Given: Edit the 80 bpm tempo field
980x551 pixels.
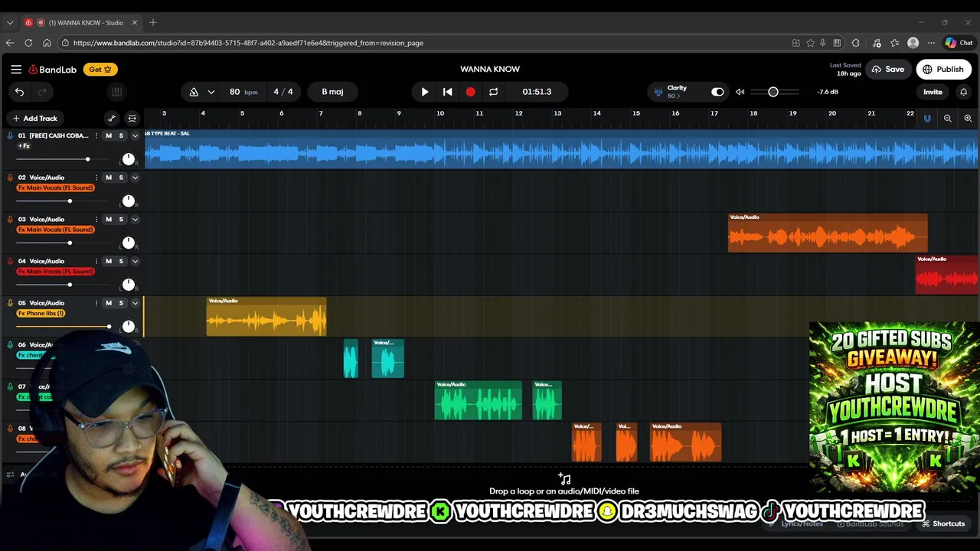Looking at the screenshot, I should click(x=243, y=92).
